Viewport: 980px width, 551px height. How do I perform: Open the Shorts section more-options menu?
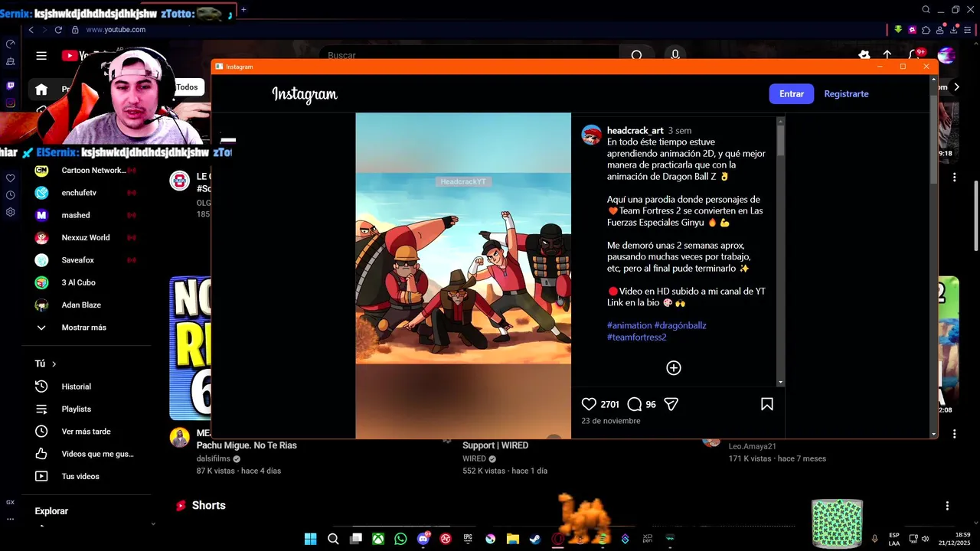947,506
